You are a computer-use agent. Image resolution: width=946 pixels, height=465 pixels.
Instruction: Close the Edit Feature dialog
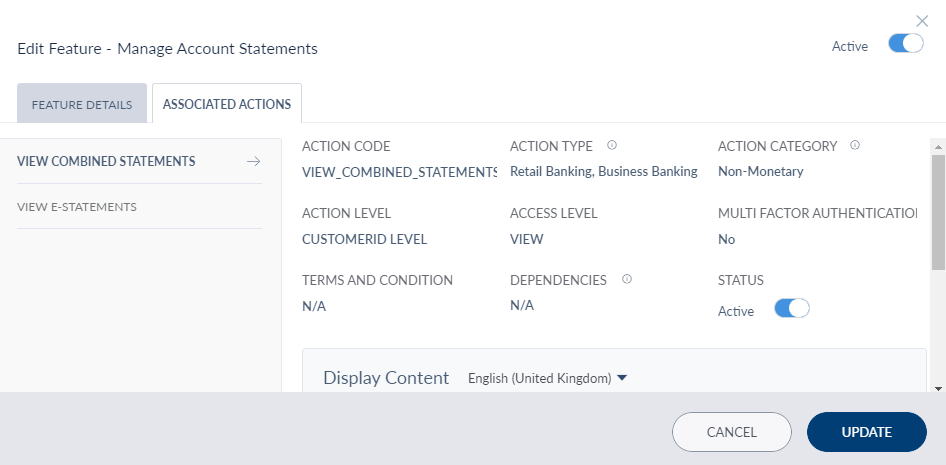(x=922, y=20)
